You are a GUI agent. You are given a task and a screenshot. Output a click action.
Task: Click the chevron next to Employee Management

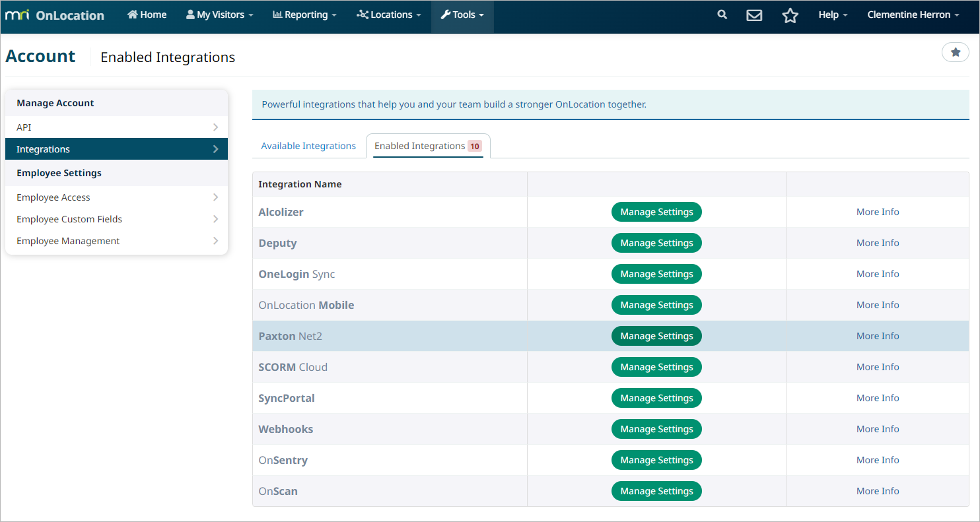(216, 241)
